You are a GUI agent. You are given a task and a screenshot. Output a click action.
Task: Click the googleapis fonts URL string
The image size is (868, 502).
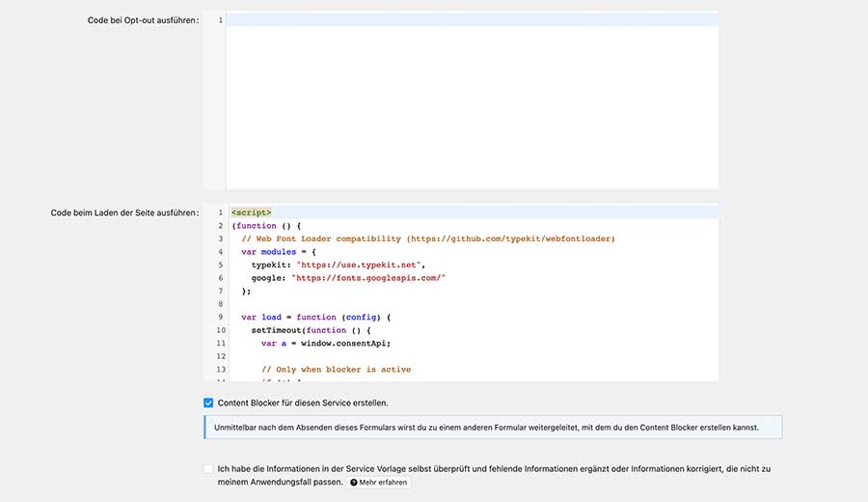pos(367,278)
